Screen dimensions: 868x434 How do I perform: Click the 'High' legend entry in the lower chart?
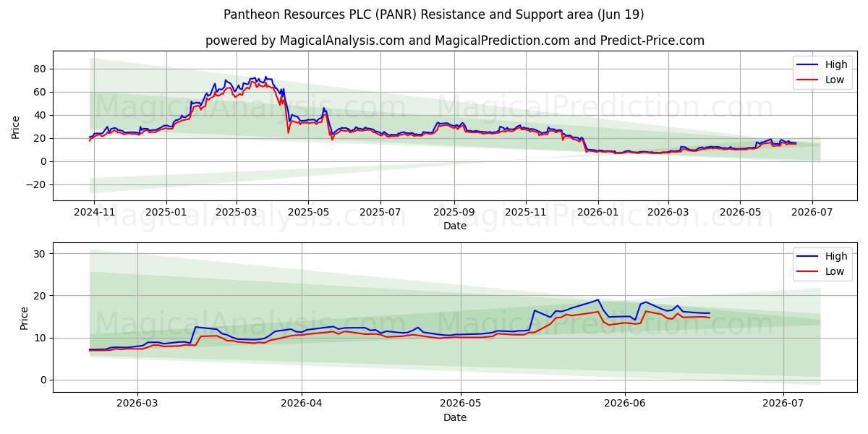pyautogui.click(x=835, y=256)
